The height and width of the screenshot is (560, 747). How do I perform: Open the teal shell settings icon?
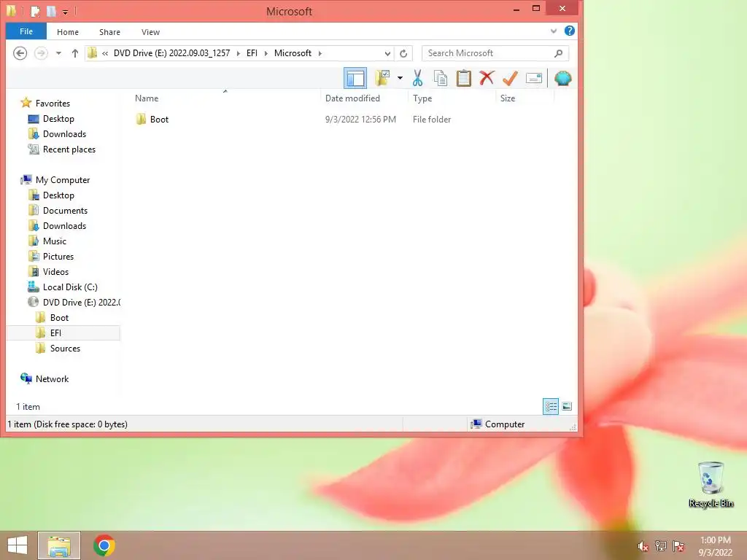(x=562, y=78)
